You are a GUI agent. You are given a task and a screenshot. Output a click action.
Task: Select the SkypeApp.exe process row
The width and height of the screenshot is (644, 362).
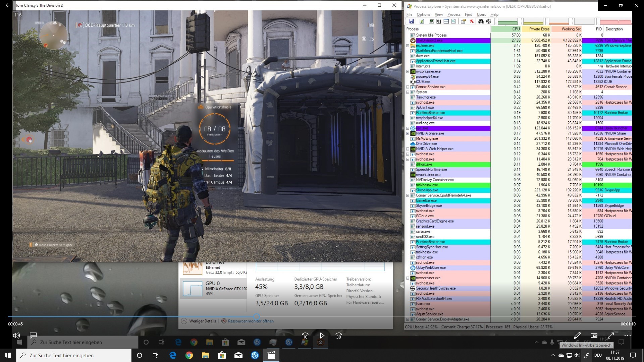point(518,190)
